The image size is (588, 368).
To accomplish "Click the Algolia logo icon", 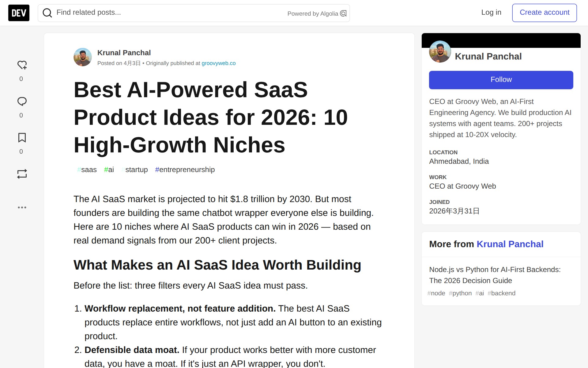I will pos(343,13).
